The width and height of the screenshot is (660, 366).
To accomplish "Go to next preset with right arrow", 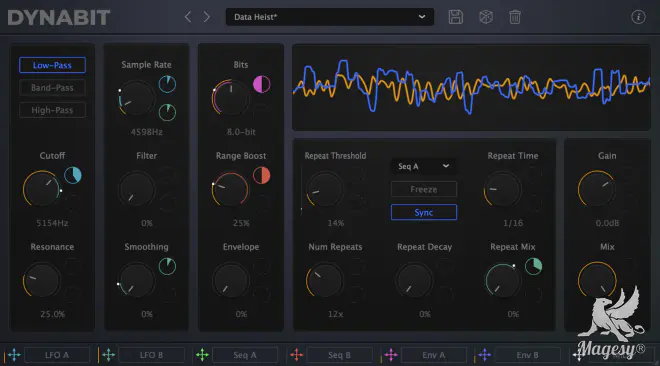I will click(x=207, y=17).
